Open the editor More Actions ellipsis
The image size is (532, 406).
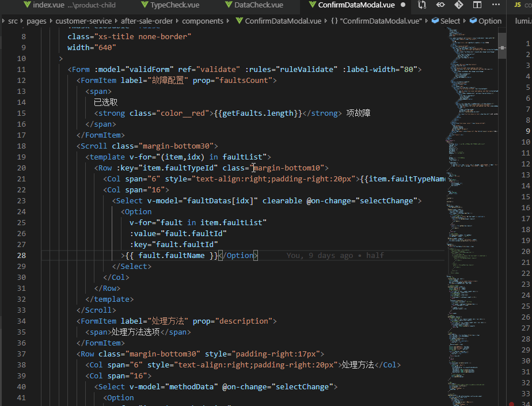(x=496, y=5)
